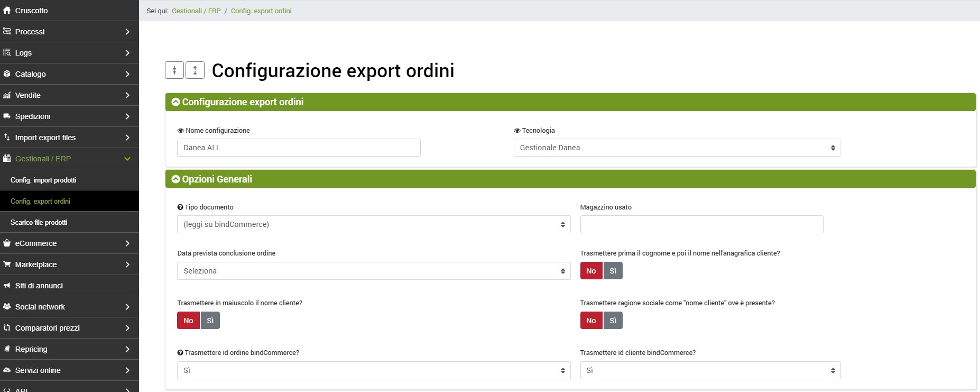Viewport: 980px width, 392px height.
Task: Open the Tipo documento dropdown
Action: (373, 224)
